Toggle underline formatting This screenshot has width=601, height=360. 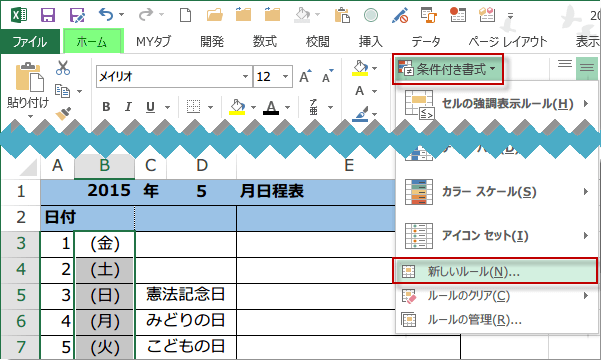tap(150, 107)
